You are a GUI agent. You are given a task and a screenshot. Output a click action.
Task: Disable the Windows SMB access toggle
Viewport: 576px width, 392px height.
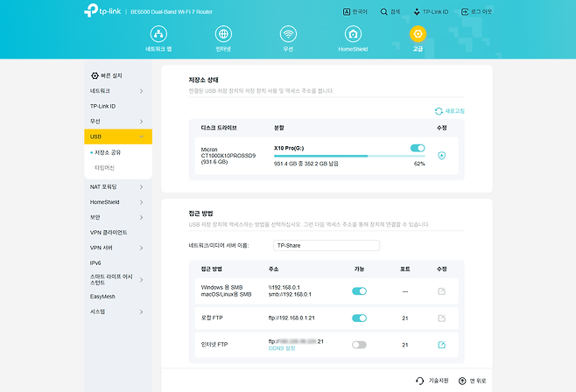coord(359,290)
